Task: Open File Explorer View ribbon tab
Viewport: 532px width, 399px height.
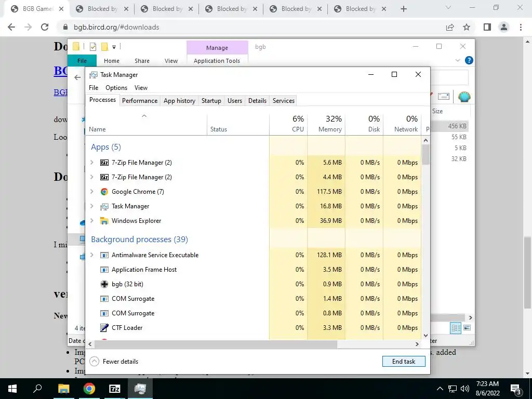Action: tap(171, 61)
